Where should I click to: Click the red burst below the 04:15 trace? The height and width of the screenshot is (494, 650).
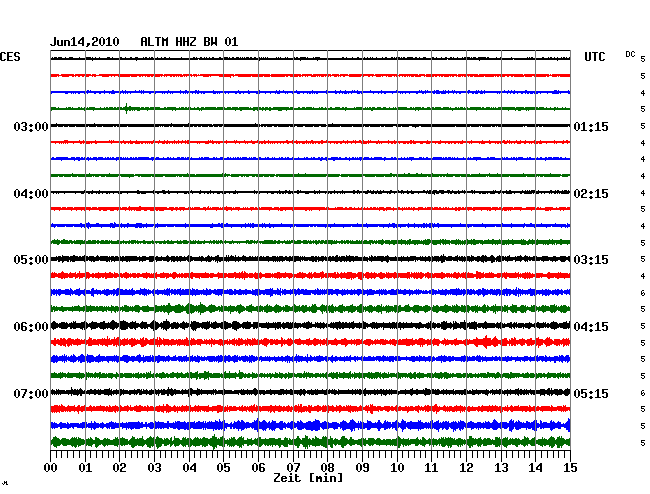pos(488,342)
